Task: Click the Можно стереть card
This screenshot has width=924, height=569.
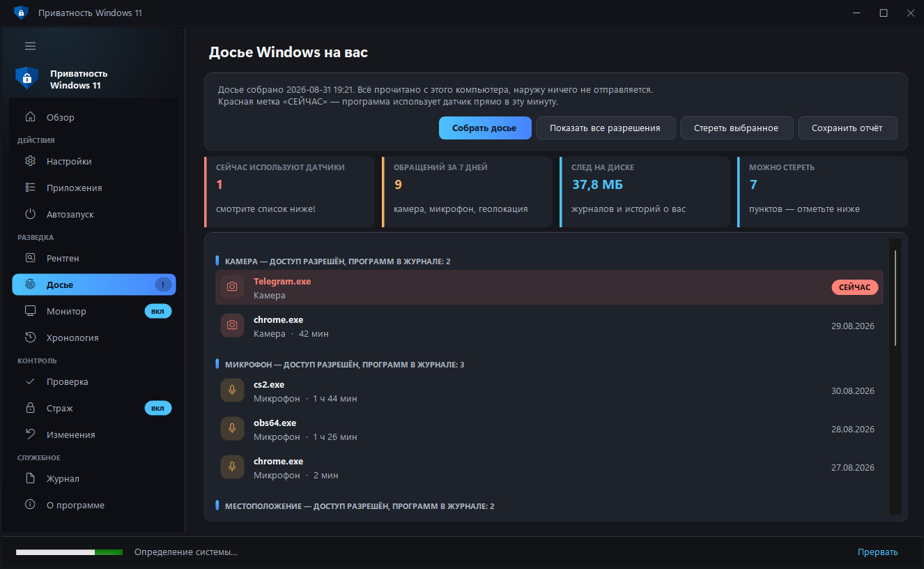Action: [822, 192]
